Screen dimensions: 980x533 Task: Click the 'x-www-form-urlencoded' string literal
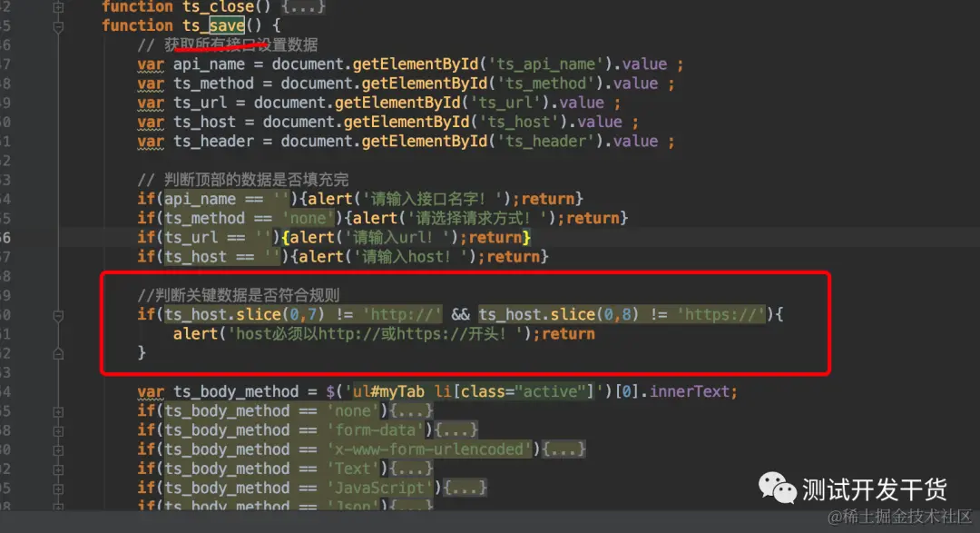click(428, 449)
